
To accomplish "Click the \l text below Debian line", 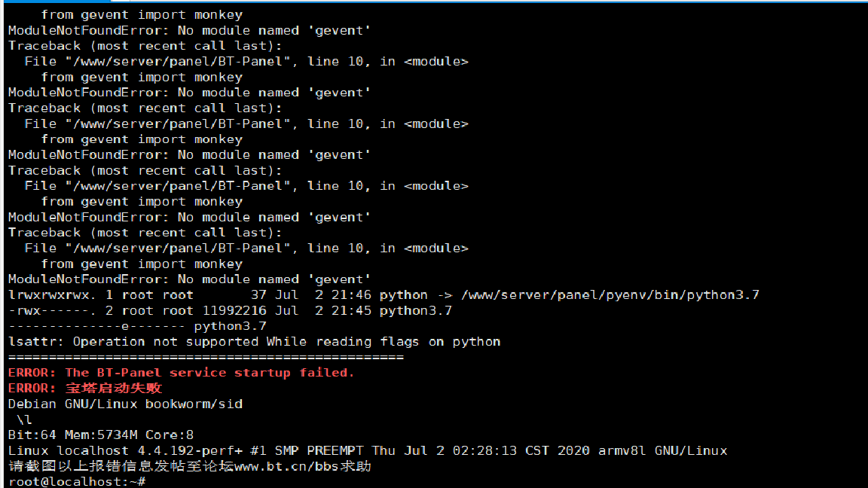I will (x=24, y=419).
